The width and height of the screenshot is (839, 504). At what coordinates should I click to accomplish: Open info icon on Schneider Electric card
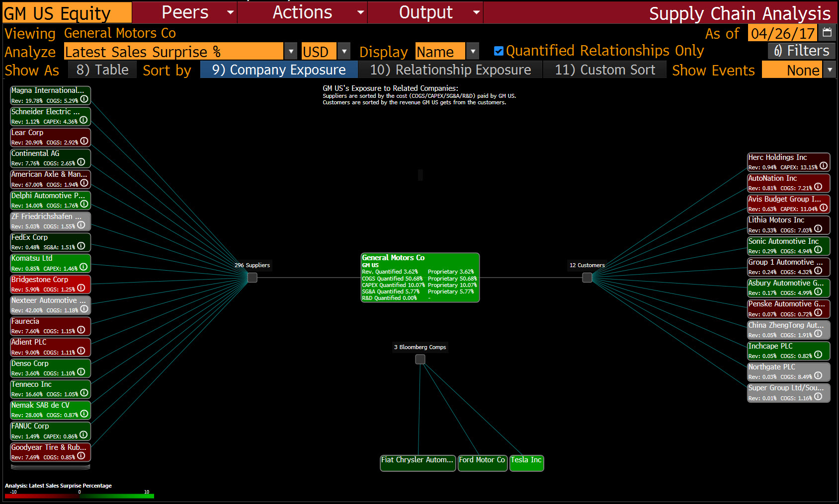[84, 120]
